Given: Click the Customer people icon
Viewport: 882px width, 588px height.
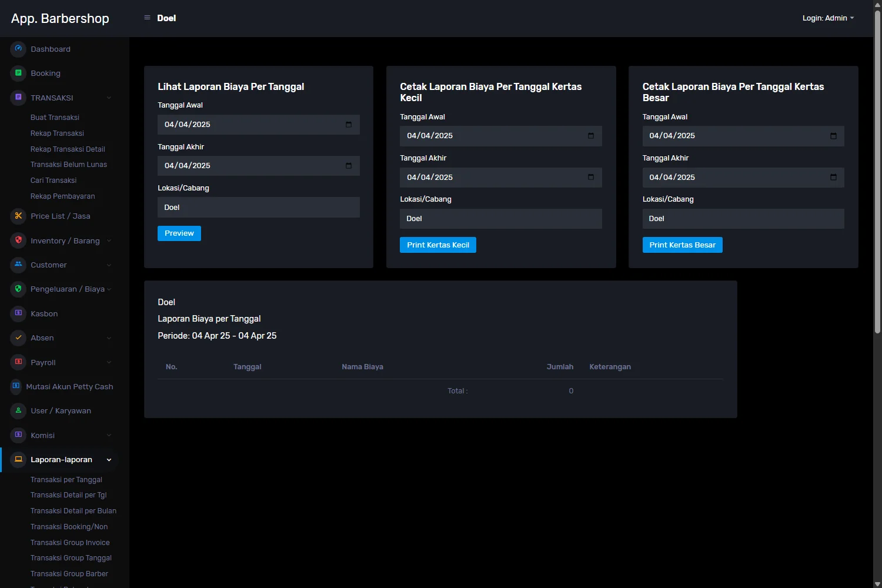Looking at the screenshot, I should coord(18,265).
